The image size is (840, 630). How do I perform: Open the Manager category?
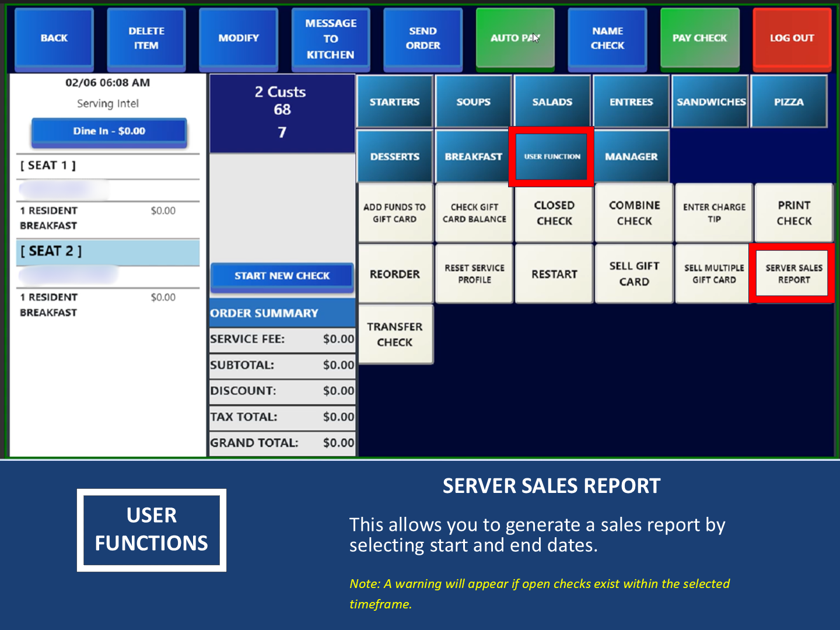[631, 157]
